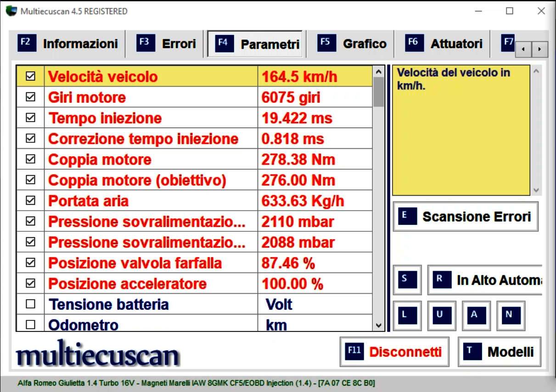Select the Odometro row label
556x392 pixels.
[84, 325]
